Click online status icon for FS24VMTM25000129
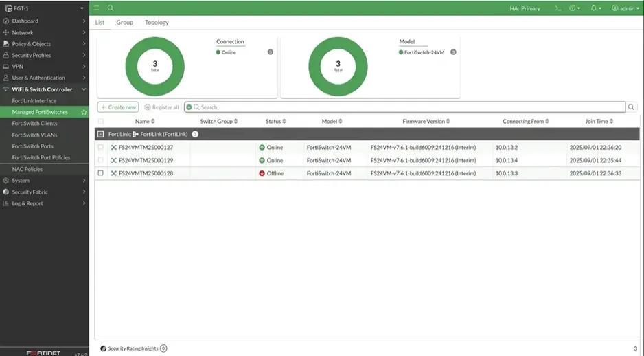 point(262,160)
